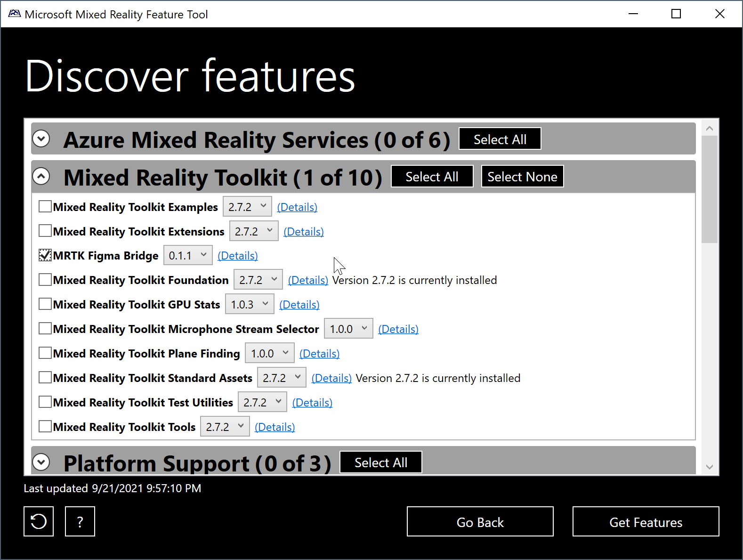This screenshot has width=743, height=560.
Task: Click the 'Mixed Reality Toolkit Tools' label
Action: 124,427
